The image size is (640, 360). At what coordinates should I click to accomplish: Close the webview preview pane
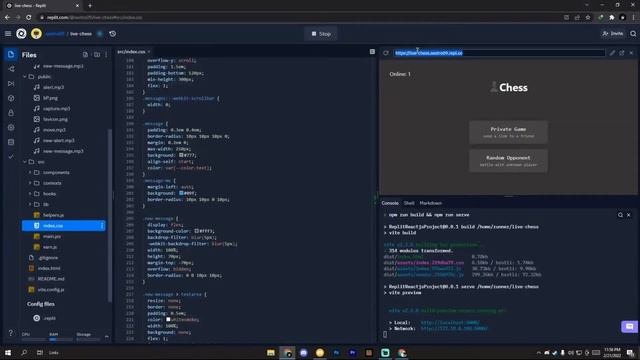click(631, 53)
